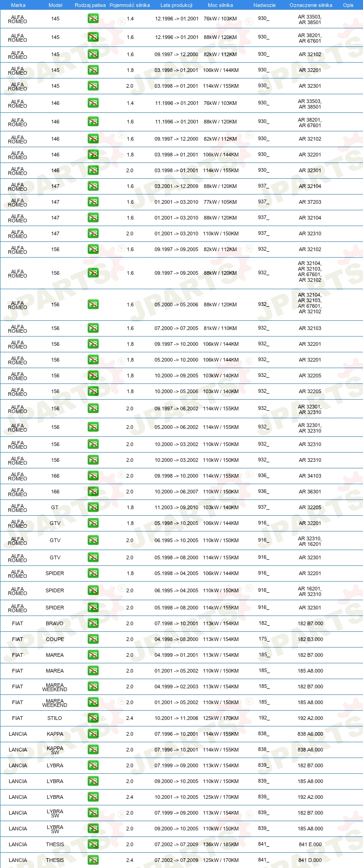Click the Pojemność silnika column header
The width and height of the screenshot is (363, 868).
[130, 5]
